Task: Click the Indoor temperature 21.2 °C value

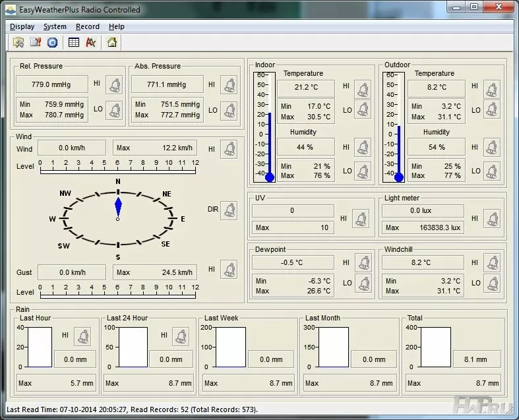Action: [x=306, y=88]
